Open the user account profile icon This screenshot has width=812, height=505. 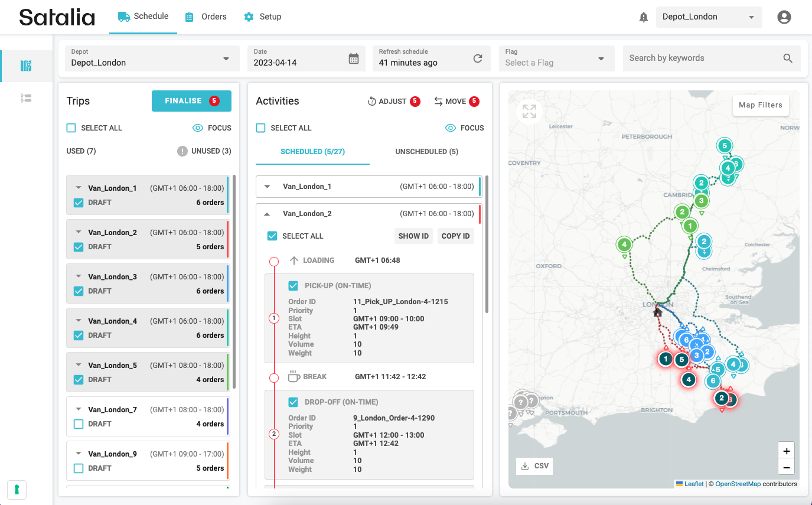click(784, 17)
